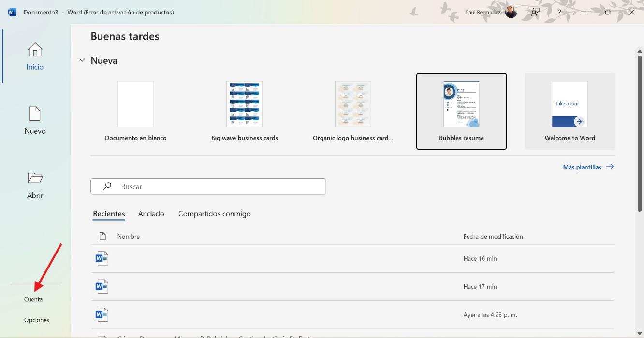644x338 pixels.
Task: Click the Abrir folder icon in the sidebar
Action: [34, 178]
